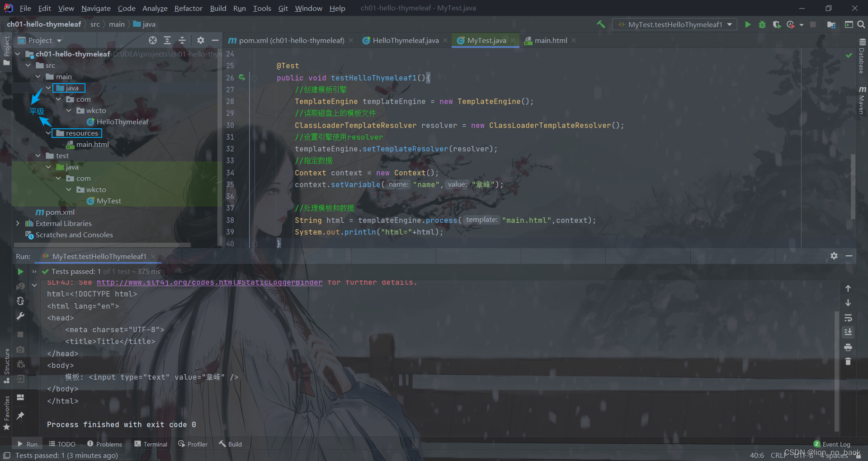Open the profiler run options dropdown arrow
The image size is (868, 461).
tap(802, 24)
